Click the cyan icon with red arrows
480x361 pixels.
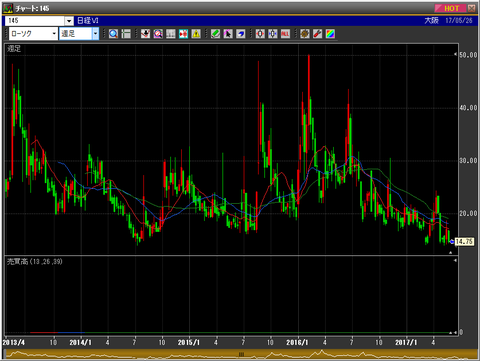pos(183,34)
